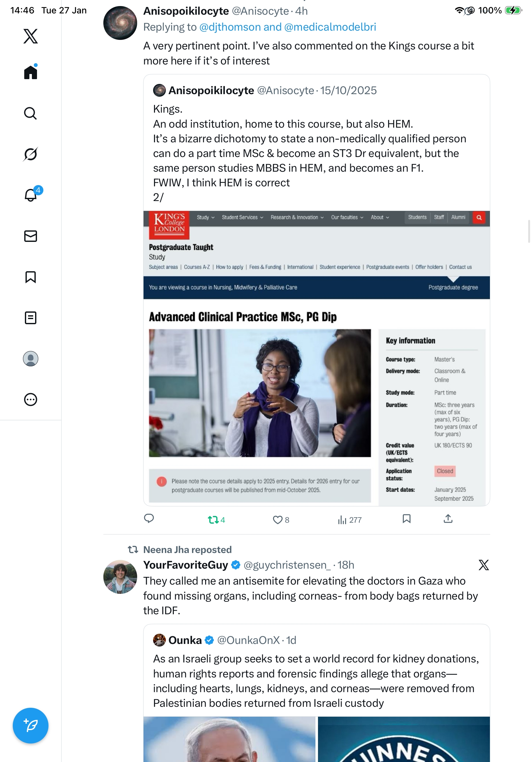
Task: Open YourFavoriteGuy's profile picture
Action: pos(120,577)
